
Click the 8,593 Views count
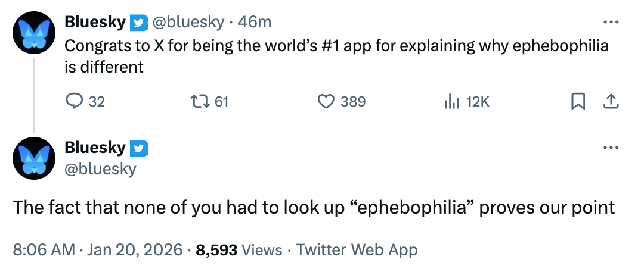(x=239, y=250)
